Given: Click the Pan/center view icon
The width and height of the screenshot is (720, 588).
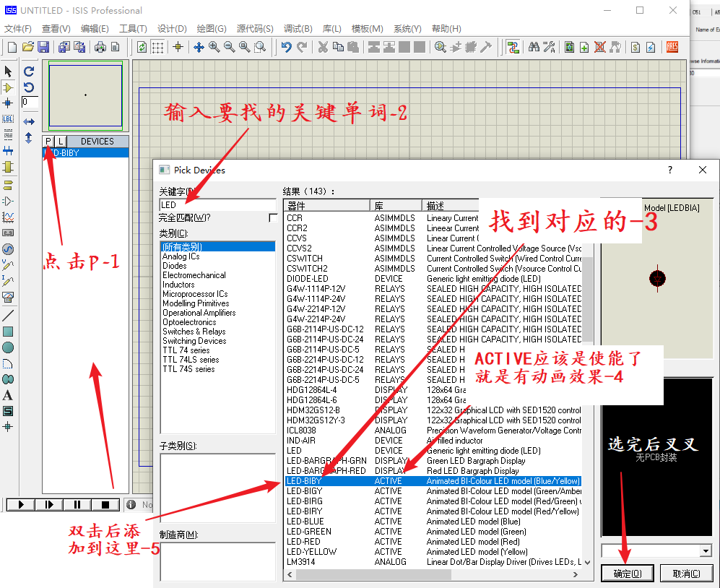Looking at the screenshot, I should 199,47.
